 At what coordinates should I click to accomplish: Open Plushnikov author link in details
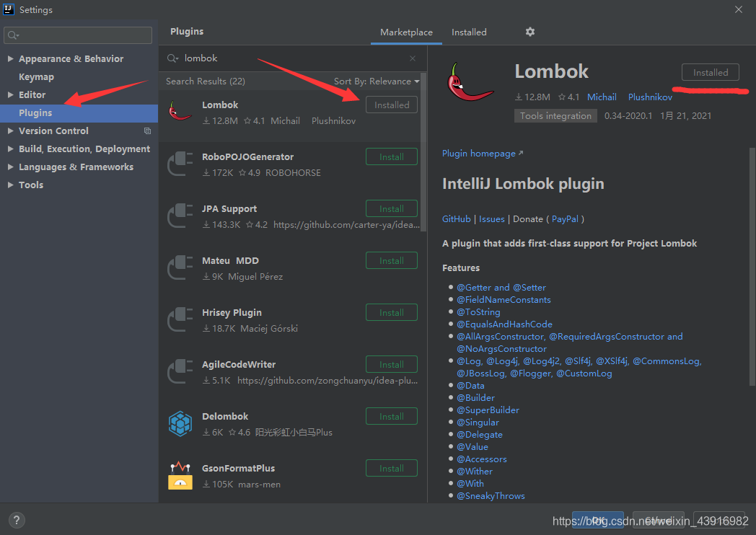click(x=650, y=97)
